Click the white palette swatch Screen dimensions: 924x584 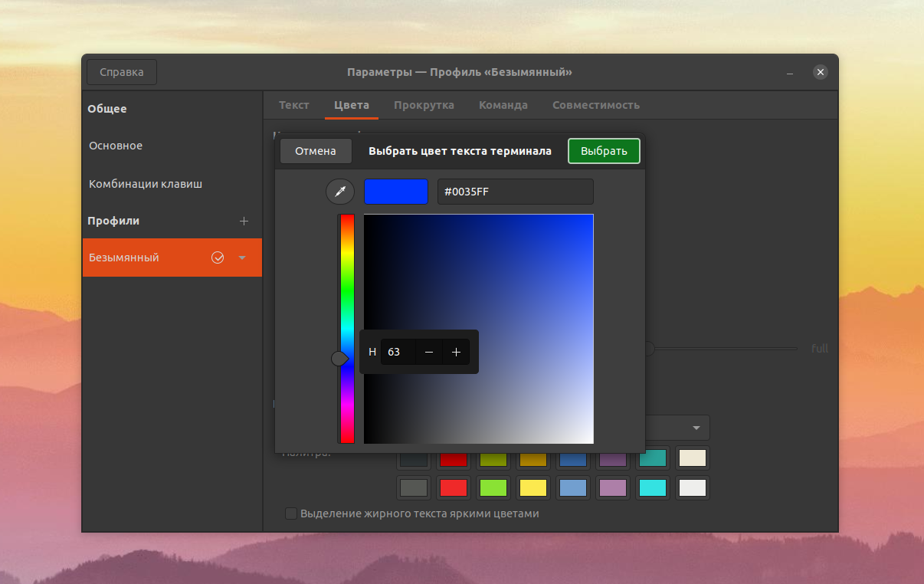tap(693, 487)
